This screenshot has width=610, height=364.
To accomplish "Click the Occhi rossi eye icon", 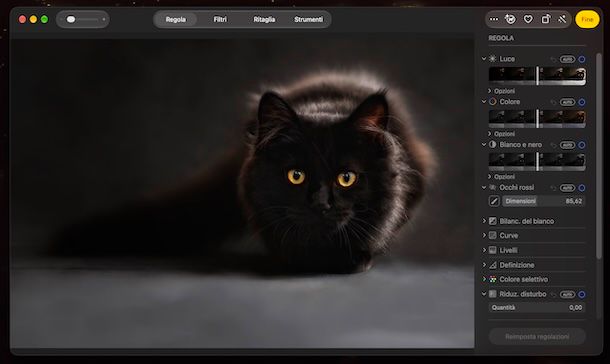I will click(x=493, y=187).
